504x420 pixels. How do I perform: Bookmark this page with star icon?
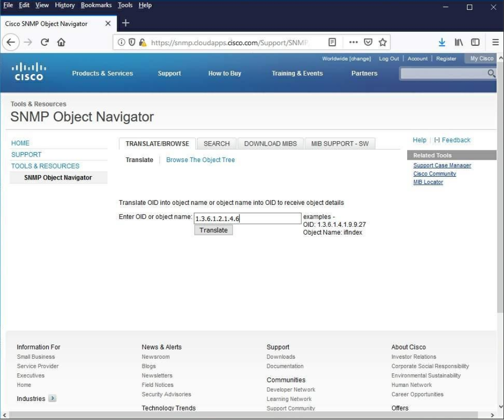(382, 42)
